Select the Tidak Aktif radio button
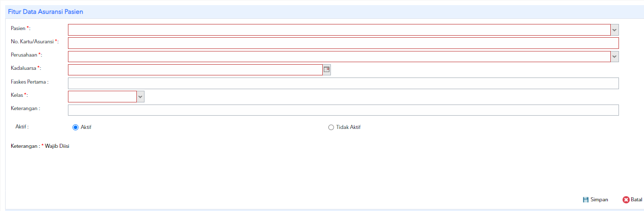644x211 pixels. pos(331,127)
